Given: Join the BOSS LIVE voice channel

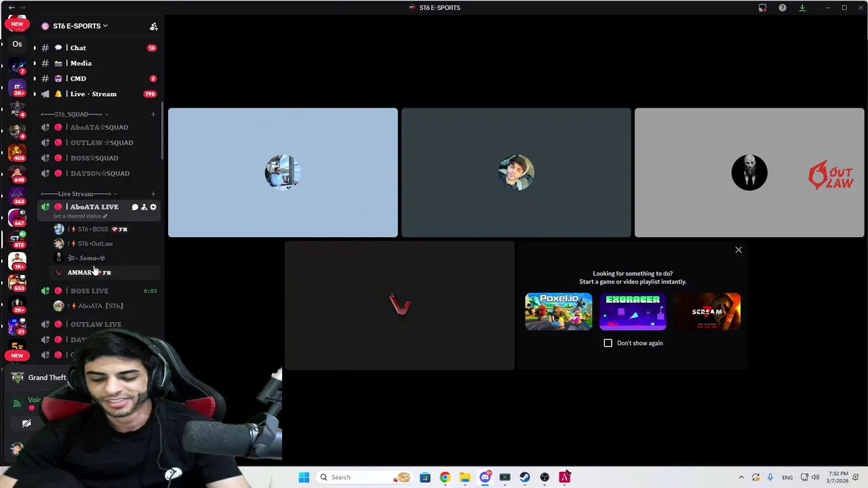Looking at the screenshot, I should click(x=98, y=291).
